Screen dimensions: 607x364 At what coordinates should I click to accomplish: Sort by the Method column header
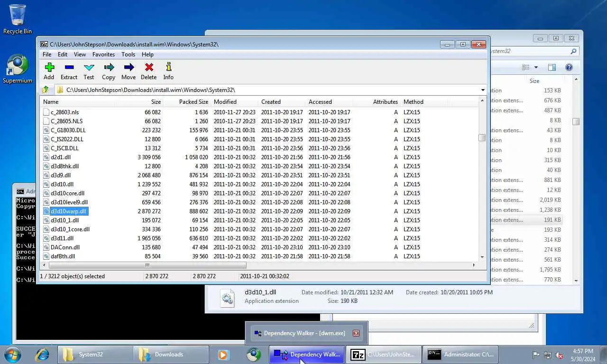click(x=424, y=102)
